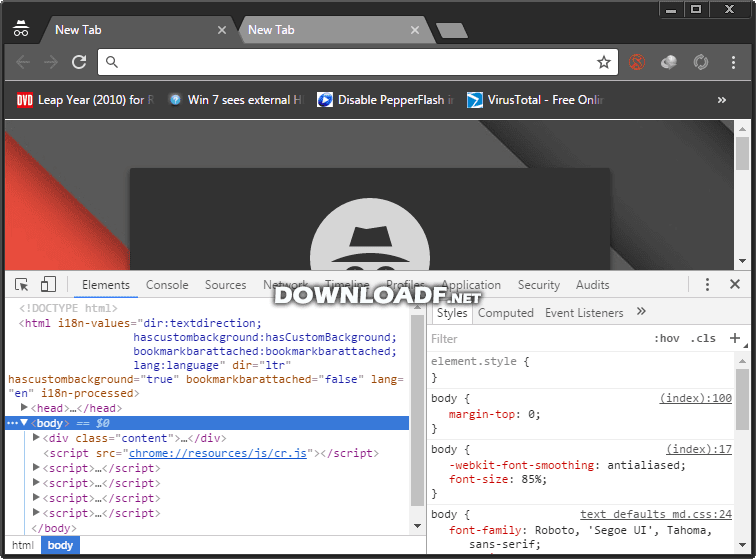
Task: Open the Leap Year (2010) bookmark
Action: coord(85,100)
